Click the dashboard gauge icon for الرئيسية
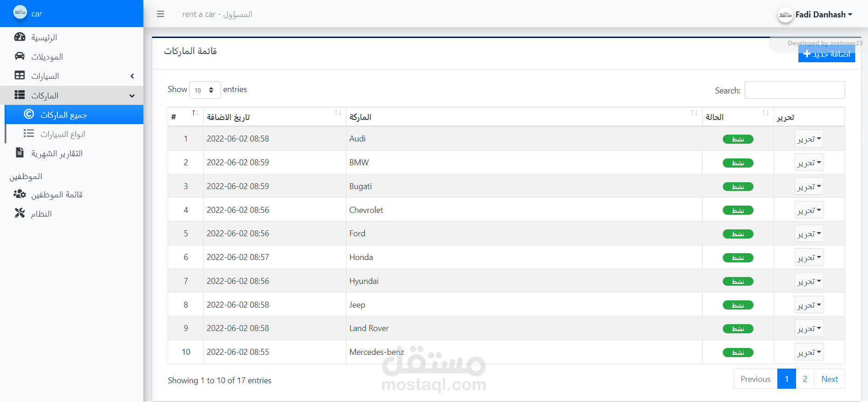Screen dimensions: 868x402 click(20, 37)
